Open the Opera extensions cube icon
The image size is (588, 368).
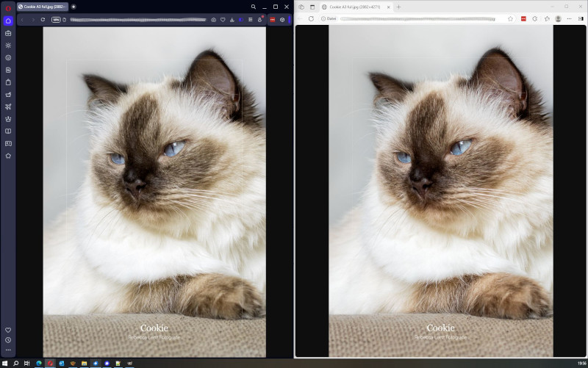[x=282, y=20]
